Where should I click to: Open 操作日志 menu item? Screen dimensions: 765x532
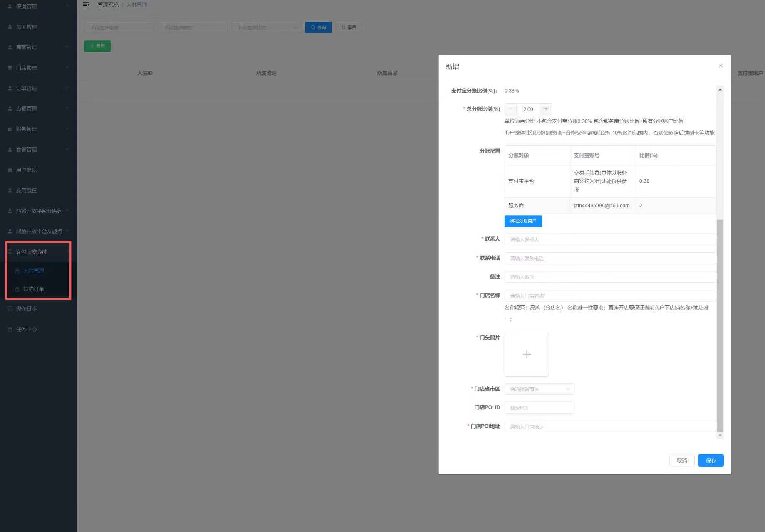tap(38, 308)
